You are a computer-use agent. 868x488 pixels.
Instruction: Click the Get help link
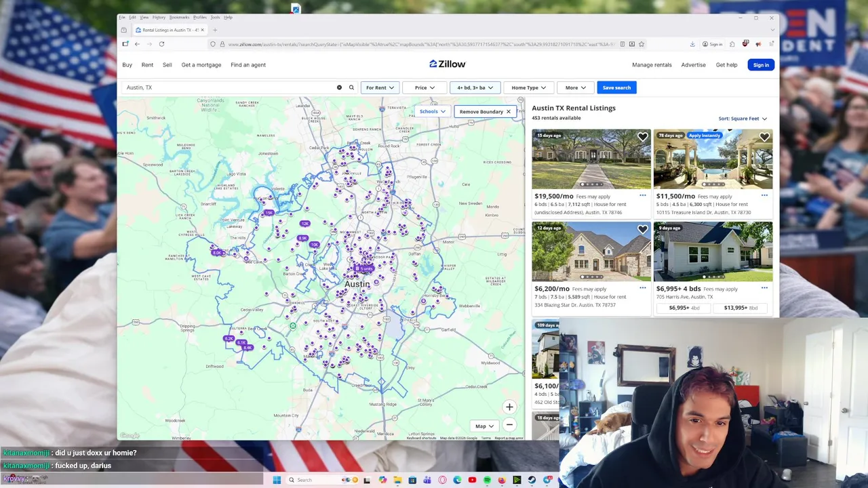point(726,65)
